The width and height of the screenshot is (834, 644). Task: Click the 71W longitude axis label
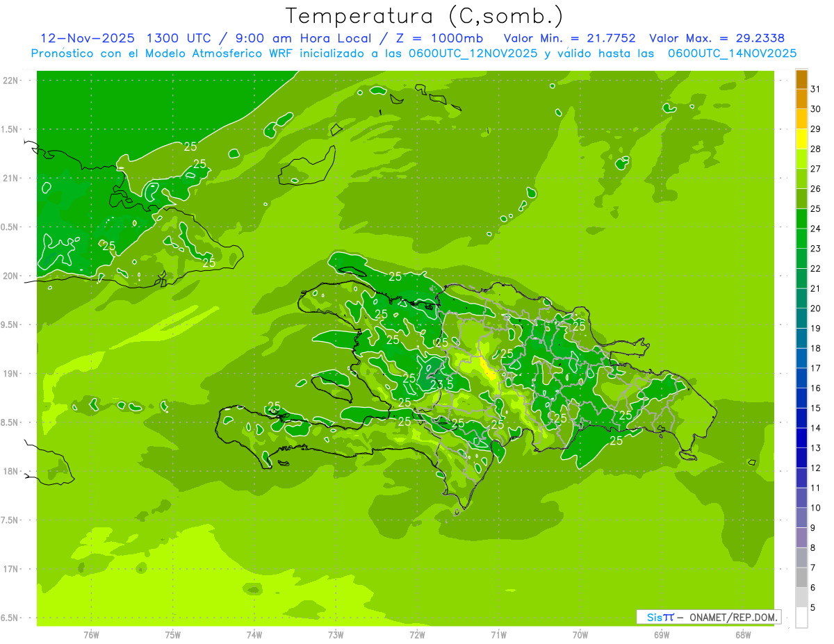(498, 634)
